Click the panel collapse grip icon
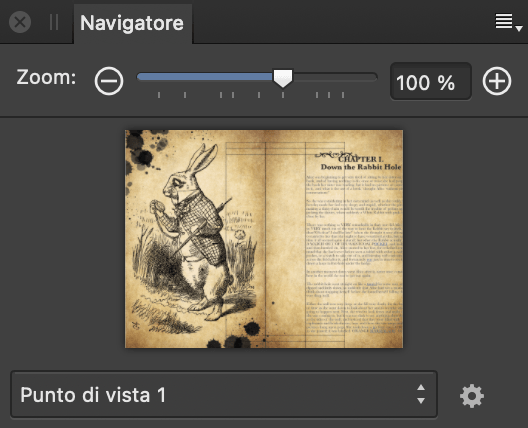 tap(54, 23)
